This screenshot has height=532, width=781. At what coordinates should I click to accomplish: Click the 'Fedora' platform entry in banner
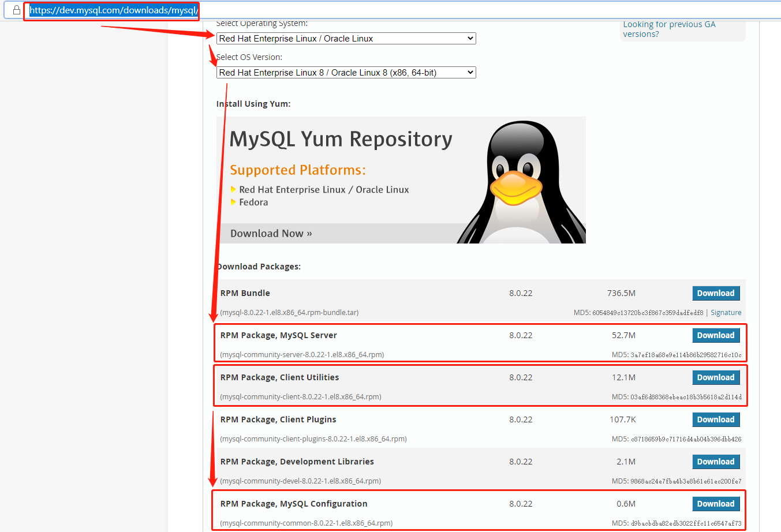pos(253,203)
